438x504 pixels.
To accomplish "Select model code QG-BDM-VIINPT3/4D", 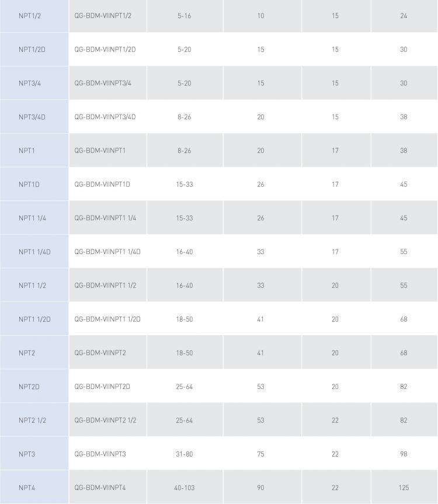I will [x=105, y=117].
